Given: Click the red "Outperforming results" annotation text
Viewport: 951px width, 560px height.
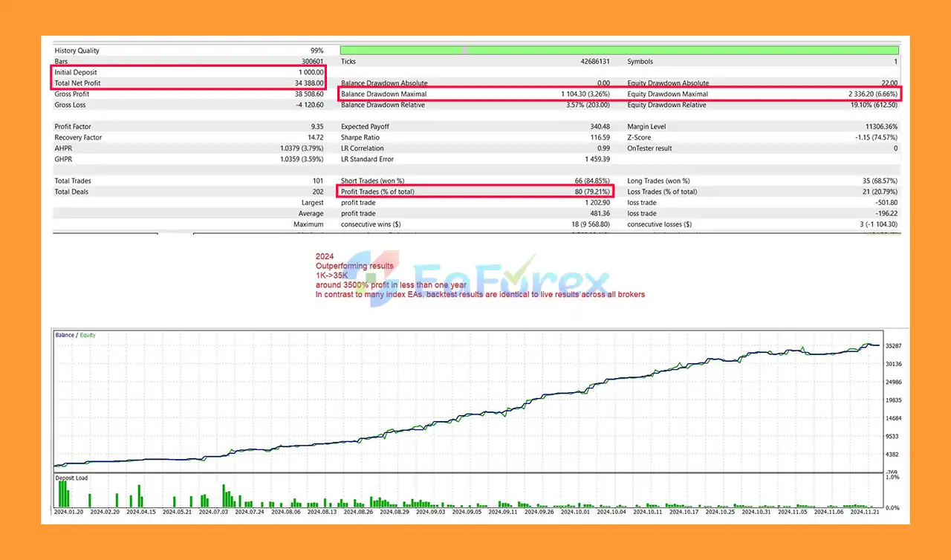Looking at the screenshot, I should click(354, 266).
